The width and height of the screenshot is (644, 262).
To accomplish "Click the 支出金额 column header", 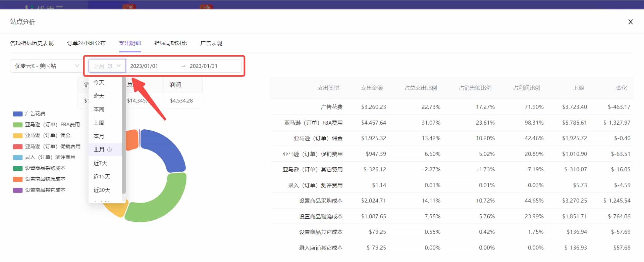I will click(372, 88).
